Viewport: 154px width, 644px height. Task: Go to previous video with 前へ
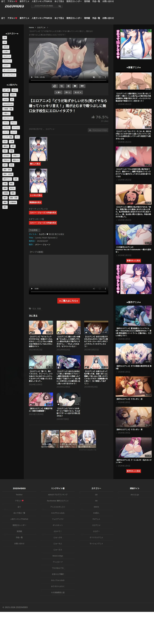point(59,92)
